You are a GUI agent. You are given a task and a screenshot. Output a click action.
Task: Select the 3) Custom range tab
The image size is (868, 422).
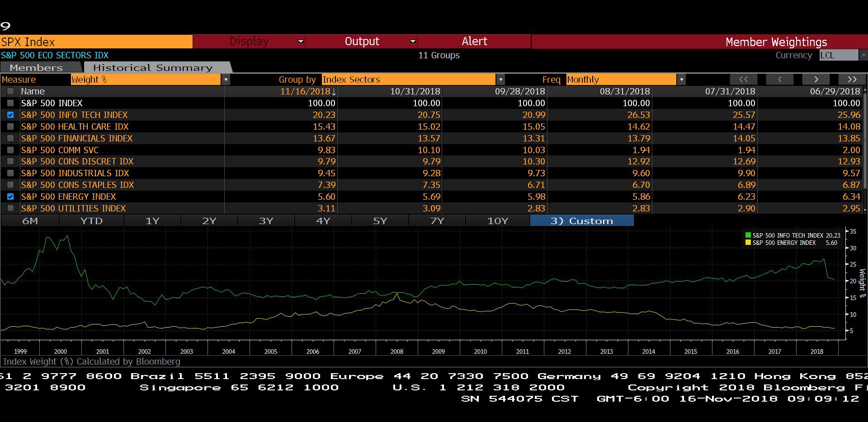point(582,221)
